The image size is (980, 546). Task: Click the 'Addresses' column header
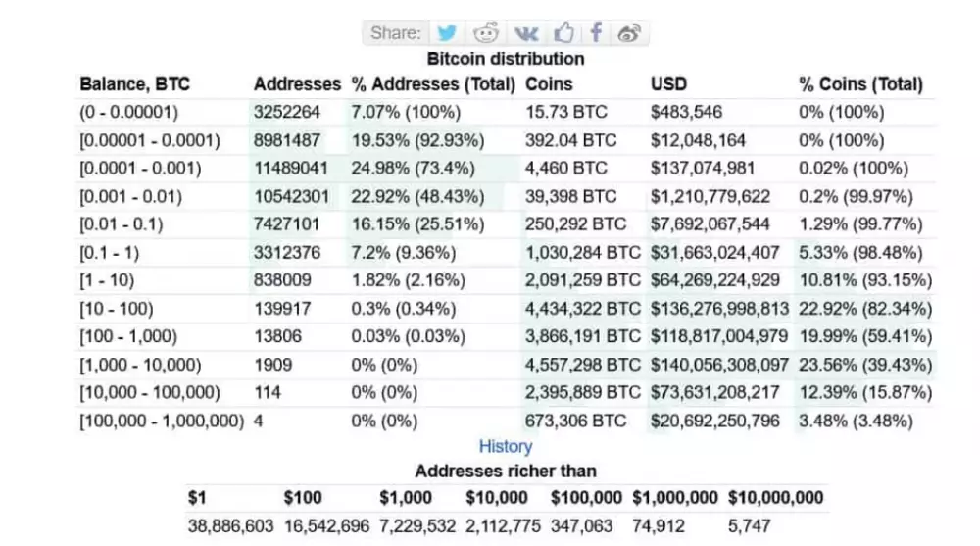[x=297, y=84]
